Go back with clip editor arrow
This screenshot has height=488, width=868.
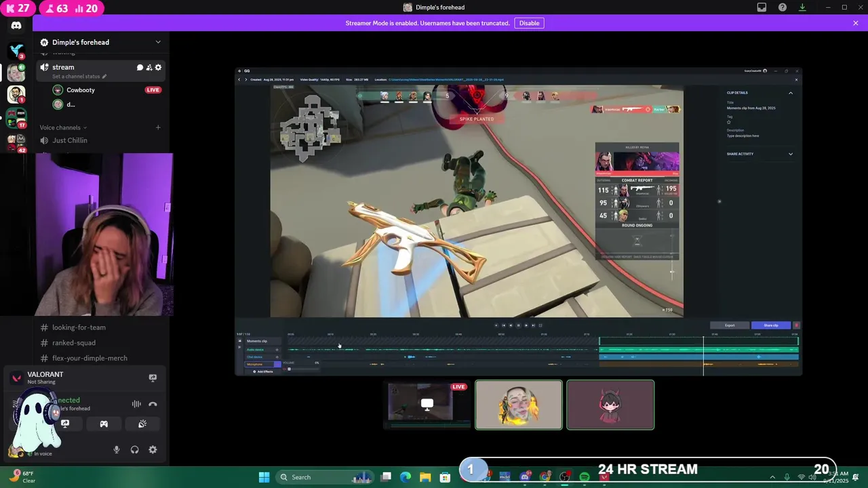[239, 80]
